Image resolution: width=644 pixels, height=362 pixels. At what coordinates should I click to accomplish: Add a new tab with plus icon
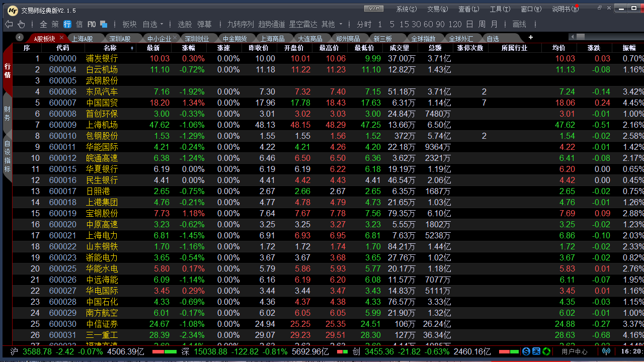530,37
